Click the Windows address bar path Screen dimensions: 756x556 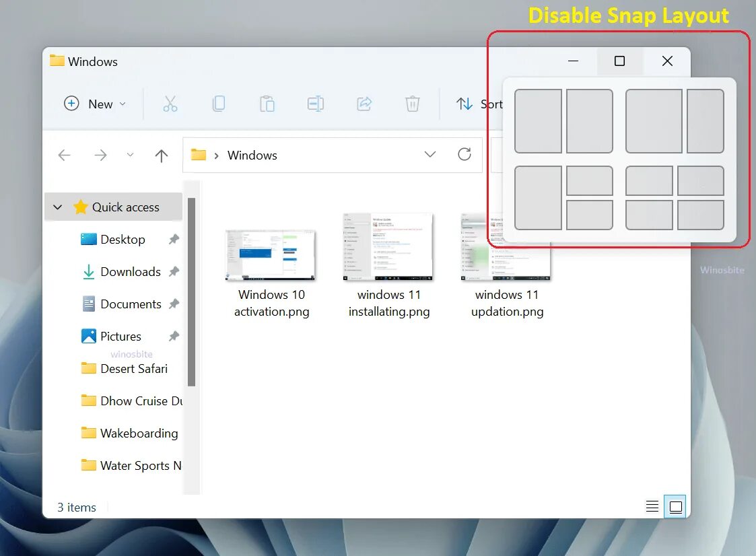[x=252, y=155]
